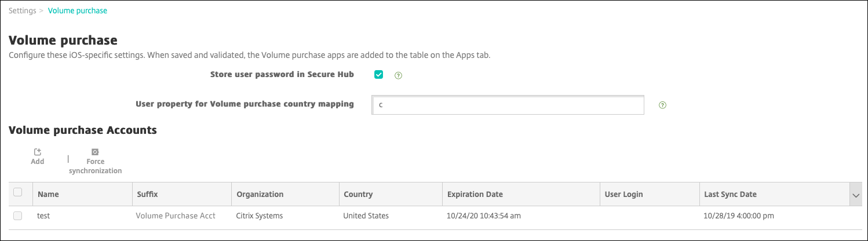Viewport: 868px width, 241px height.
Task: Sort by Country column header
Action: tap(358, 195)
